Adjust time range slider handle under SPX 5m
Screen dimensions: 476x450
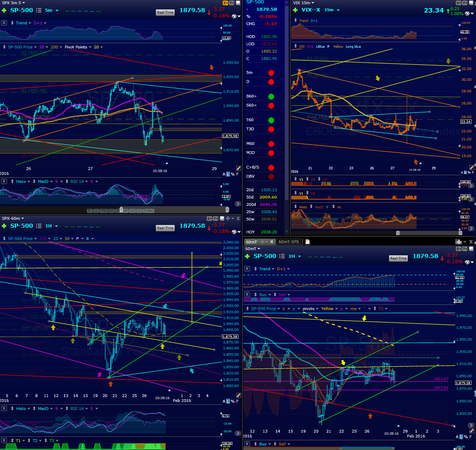coord(121,210)
